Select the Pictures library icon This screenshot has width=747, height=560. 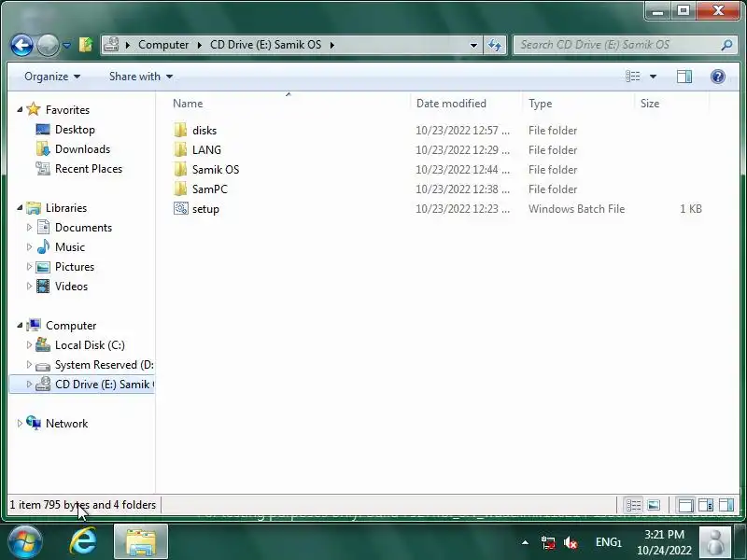[x=43, y=267]
